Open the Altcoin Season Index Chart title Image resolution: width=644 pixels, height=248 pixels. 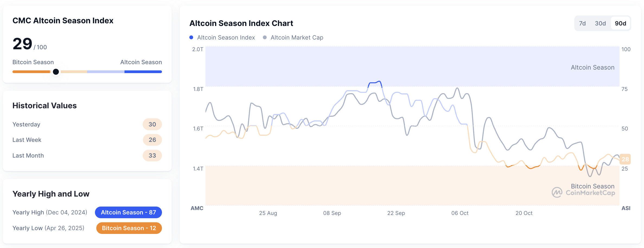coord(241,23)
